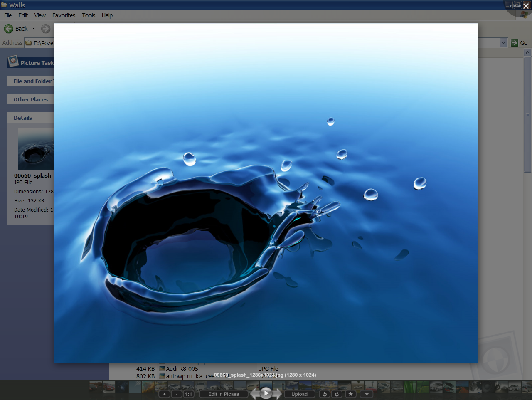Screen dimensions: 532x400
Task: Open the viewer options down-arrow menu
Action: coord(367,394)
